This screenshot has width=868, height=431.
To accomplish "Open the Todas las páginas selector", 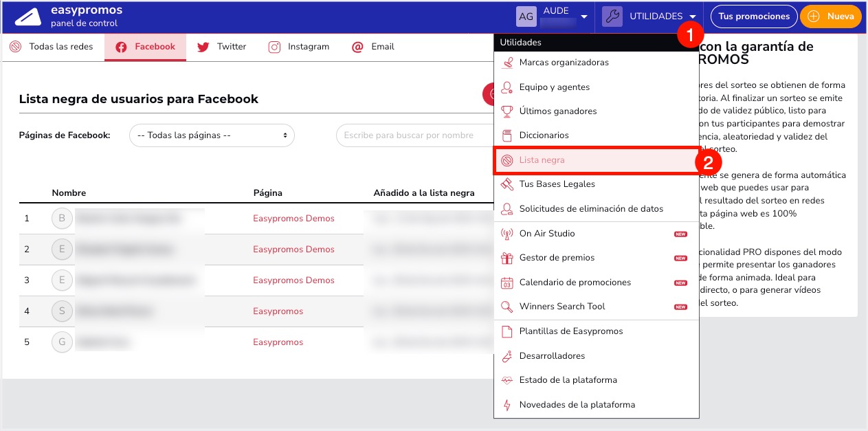I will click(212, 135).
